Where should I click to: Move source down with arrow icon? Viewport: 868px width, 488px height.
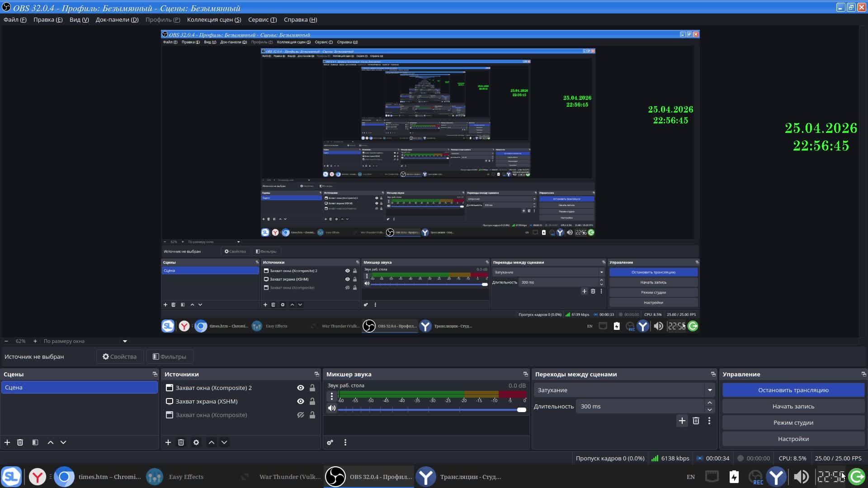(x=224, y=442)
